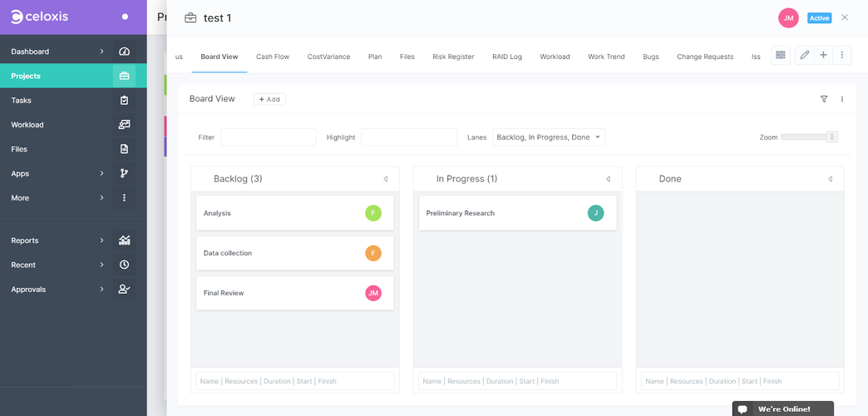Expand the Apps submenu chevron
This screenshot has height=416, width=868.
(102, 173)
